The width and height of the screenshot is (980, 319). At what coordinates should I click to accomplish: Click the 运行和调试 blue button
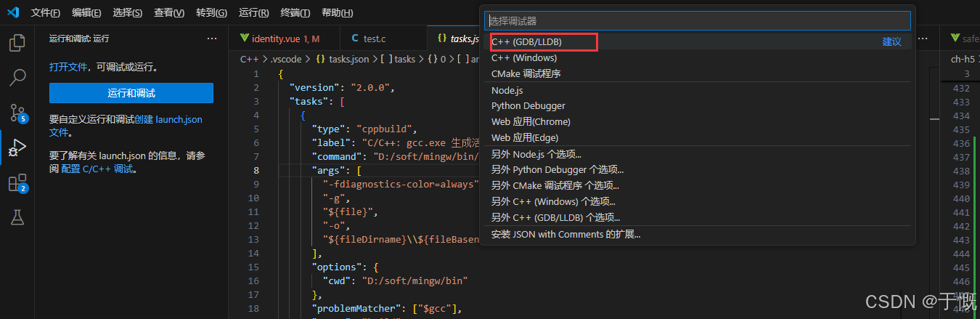(x=131, y=93)
